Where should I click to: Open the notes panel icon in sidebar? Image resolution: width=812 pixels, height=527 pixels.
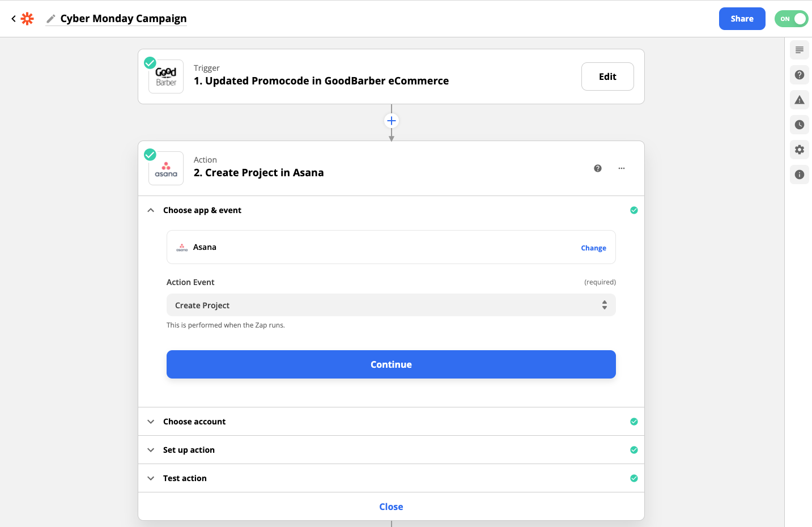click(x=799, y=50)
